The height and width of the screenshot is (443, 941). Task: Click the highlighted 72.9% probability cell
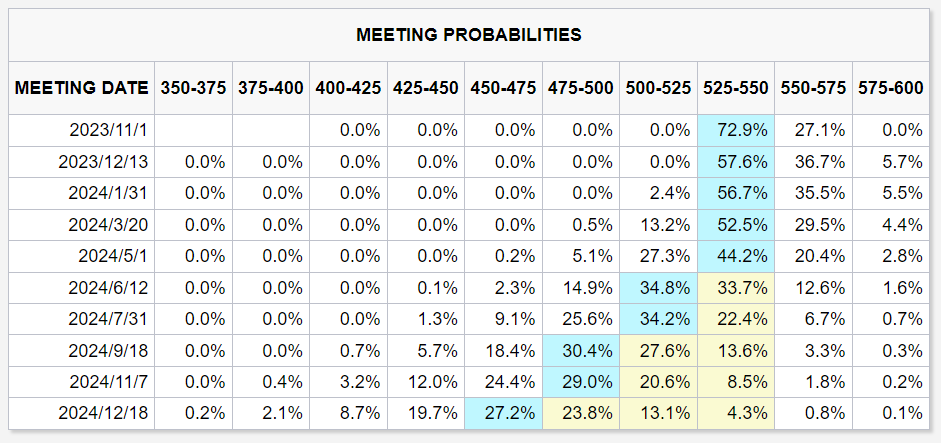coord(735,130)
